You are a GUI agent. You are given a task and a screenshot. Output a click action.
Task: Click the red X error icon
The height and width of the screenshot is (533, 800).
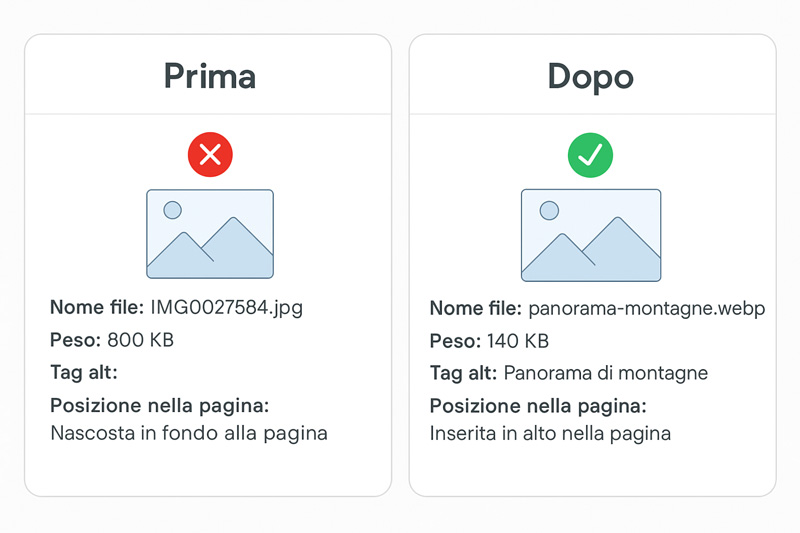210,155
